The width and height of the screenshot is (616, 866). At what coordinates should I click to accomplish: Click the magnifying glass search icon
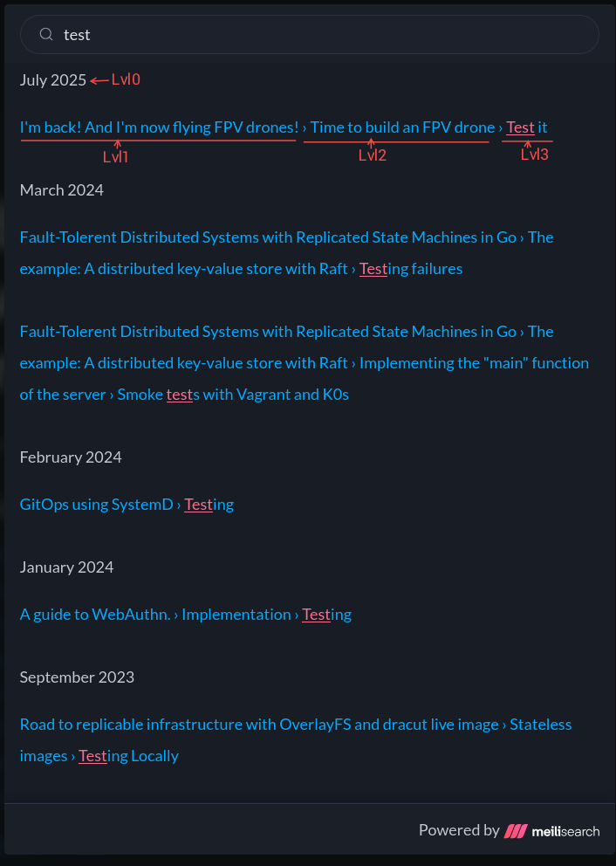pos(47,35)
